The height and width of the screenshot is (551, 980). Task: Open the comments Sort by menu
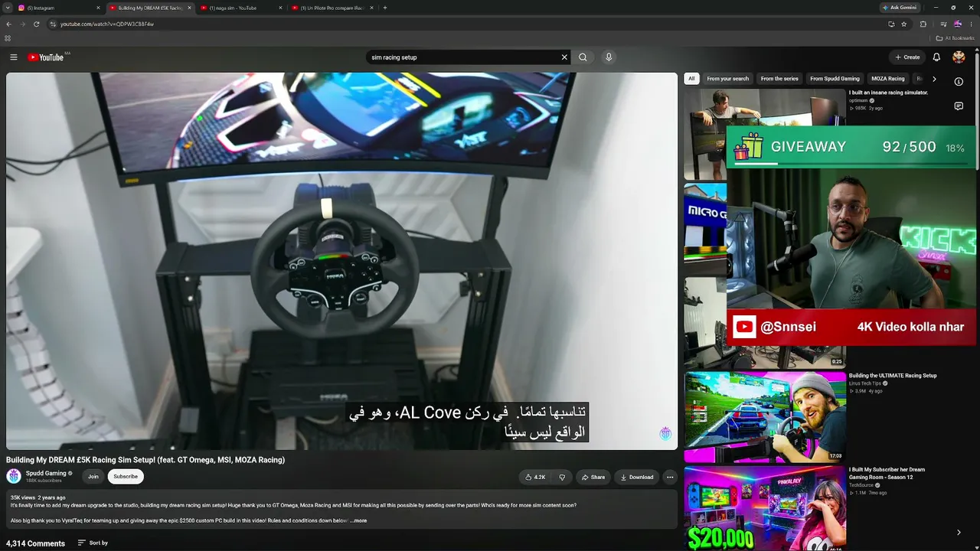pyautogui.click(x=93, y=543)
